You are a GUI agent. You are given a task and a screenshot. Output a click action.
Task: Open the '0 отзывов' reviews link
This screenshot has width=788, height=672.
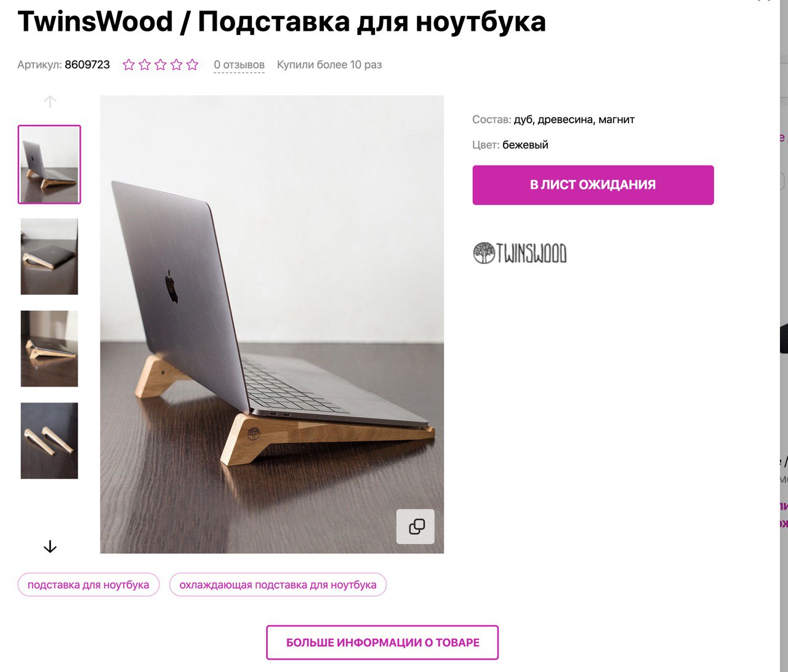coord(239,65)
